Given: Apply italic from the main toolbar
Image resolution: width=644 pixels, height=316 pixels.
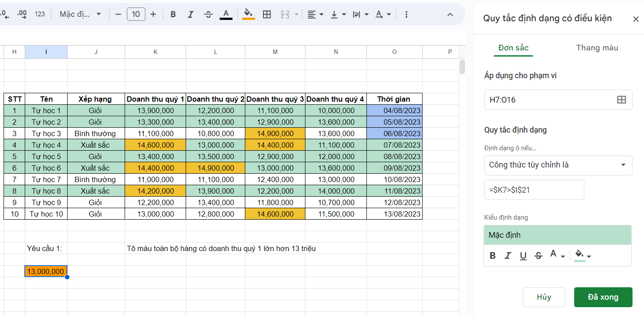Looking at the screenshot, I should pyautogui.click(x=191, y=15).
